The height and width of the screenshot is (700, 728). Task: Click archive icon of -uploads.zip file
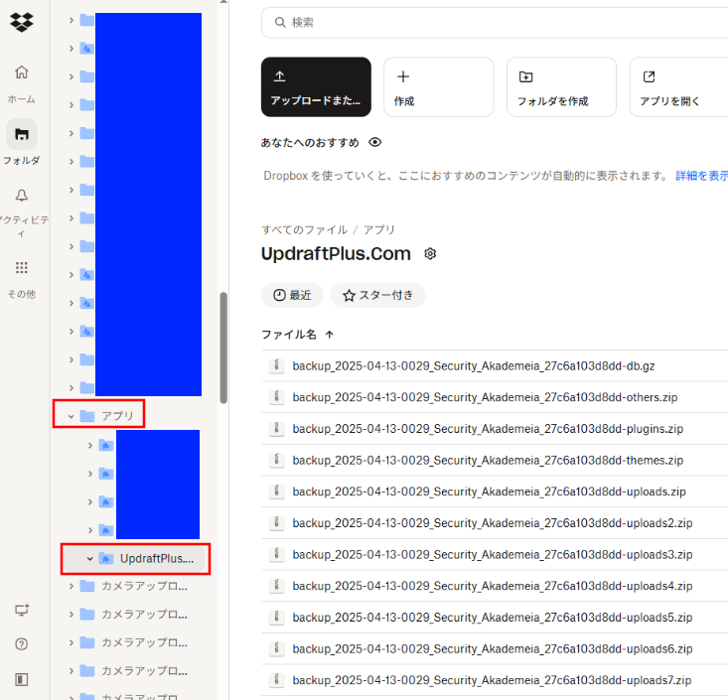coord(277,491)
